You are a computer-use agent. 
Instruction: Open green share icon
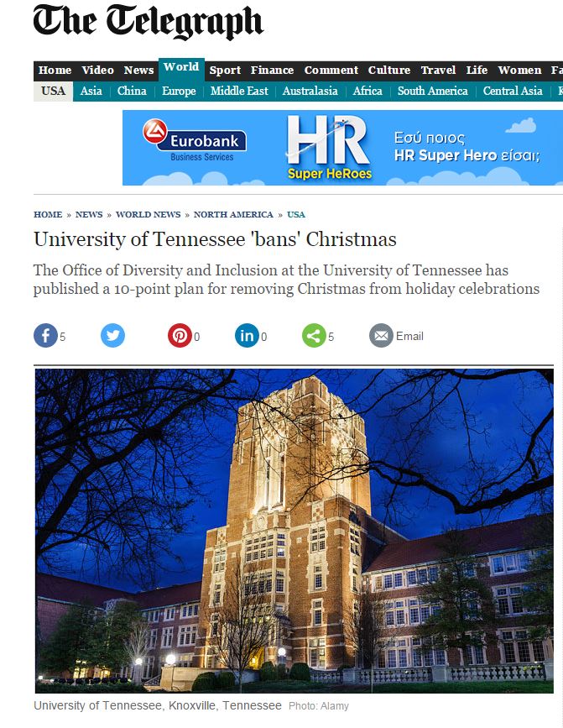click(x=314, y=335)
